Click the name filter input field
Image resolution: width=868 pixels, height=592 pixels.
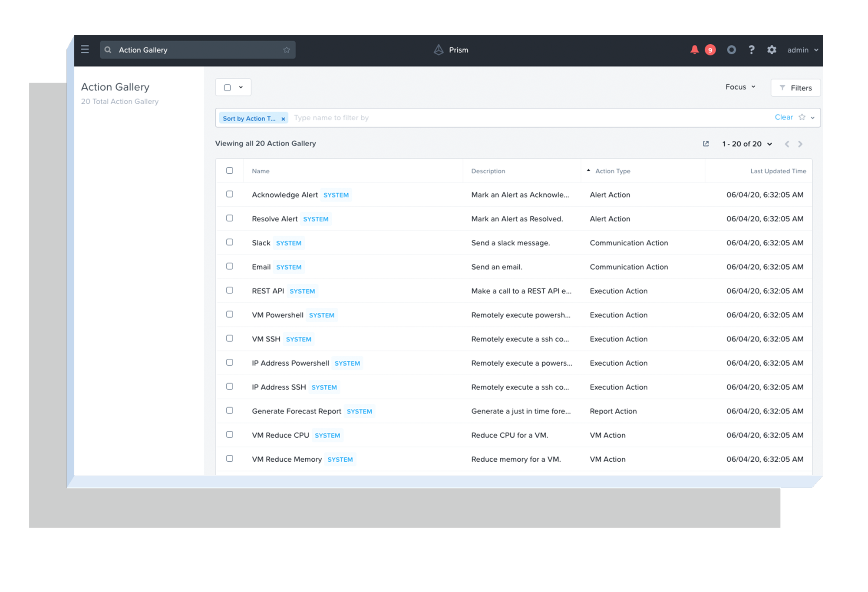pos(521,118)
